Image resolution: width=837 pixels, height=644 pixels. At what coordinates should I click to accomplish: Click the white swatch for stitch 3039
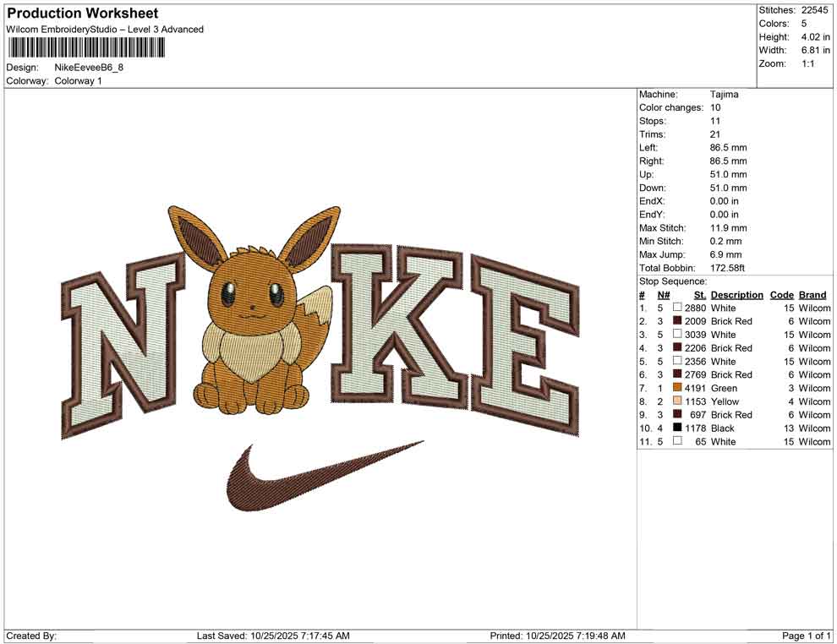point(677,334)
